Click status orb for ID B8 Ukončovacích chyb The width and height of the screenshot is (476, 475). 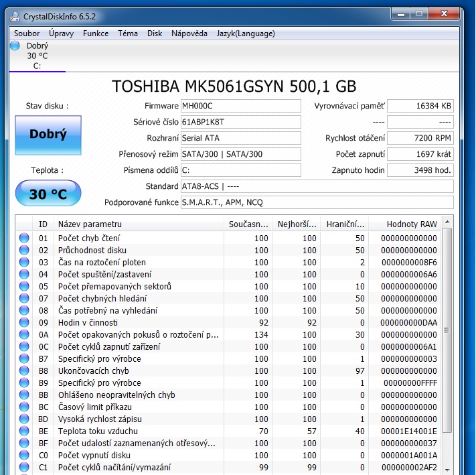click(24, 370)
